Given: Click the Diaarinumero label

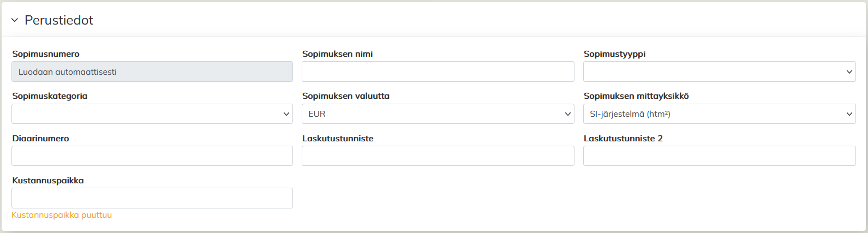Looking at the screenshot, I should tap(40, 139).
